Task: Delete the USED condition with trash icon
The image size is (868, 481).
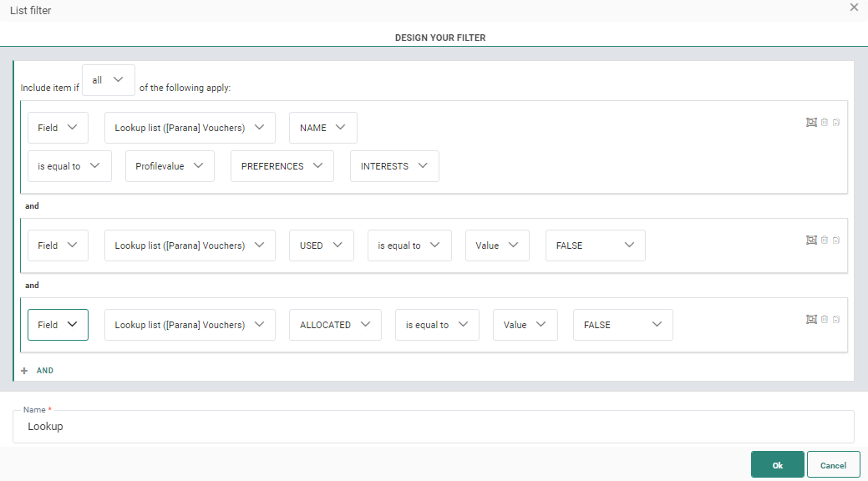Action: coord(825,240)
